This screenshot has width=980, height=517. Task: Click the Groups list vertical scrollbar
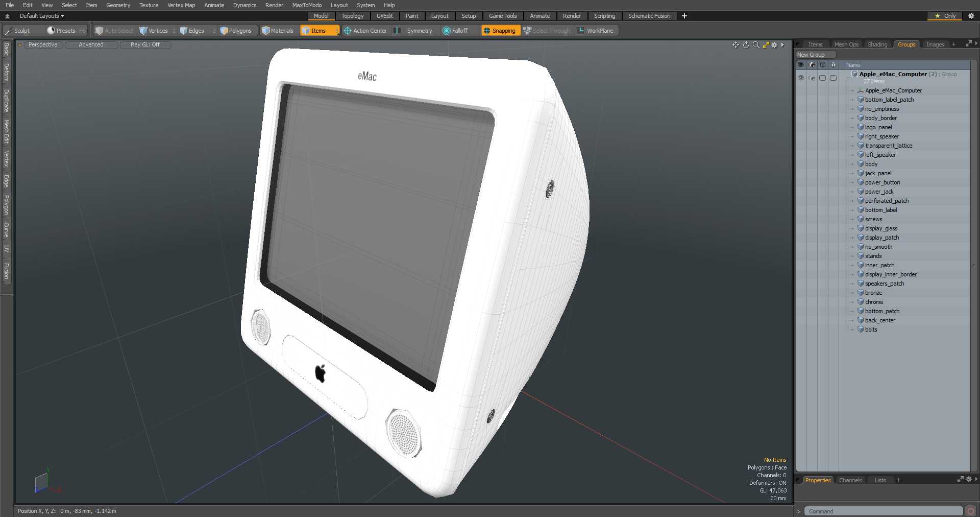point(974,266)
